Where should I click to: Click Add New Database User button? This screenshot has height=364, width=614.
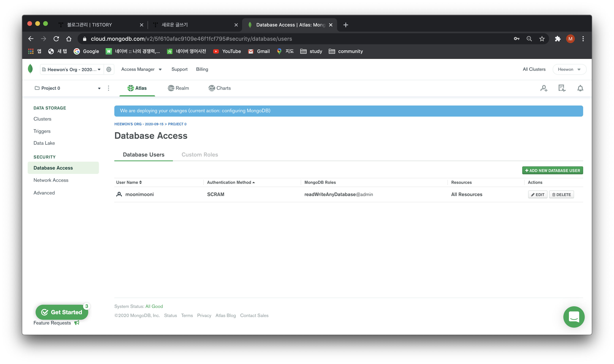552,171
